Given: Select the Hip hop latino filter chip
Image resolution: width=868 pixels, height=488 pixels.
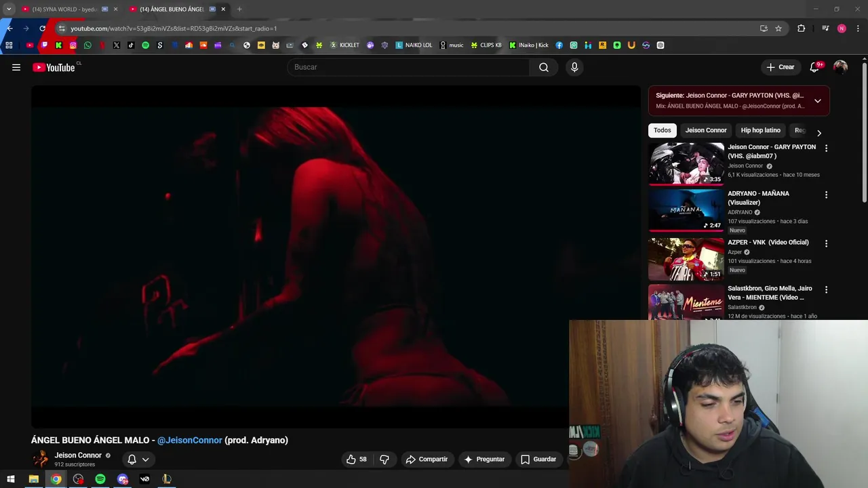Looking at the screenshot, I should point(761,130).
